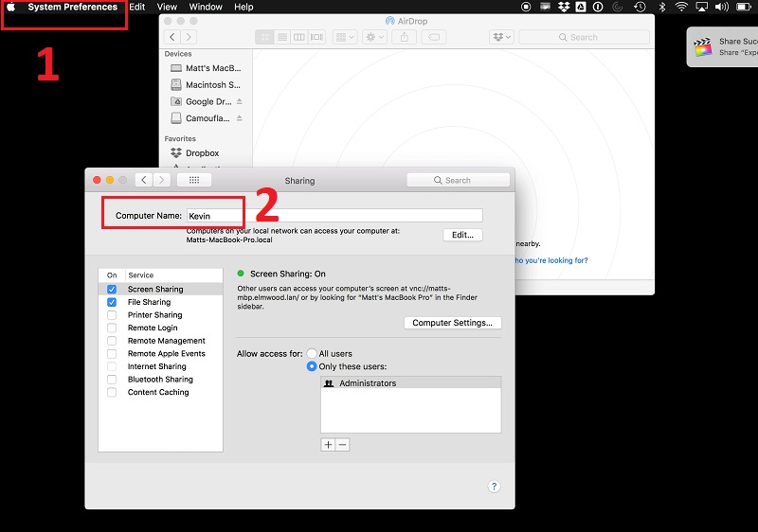
Task: Open Finder group-by dropdown
Action: (x=345, y=37)
